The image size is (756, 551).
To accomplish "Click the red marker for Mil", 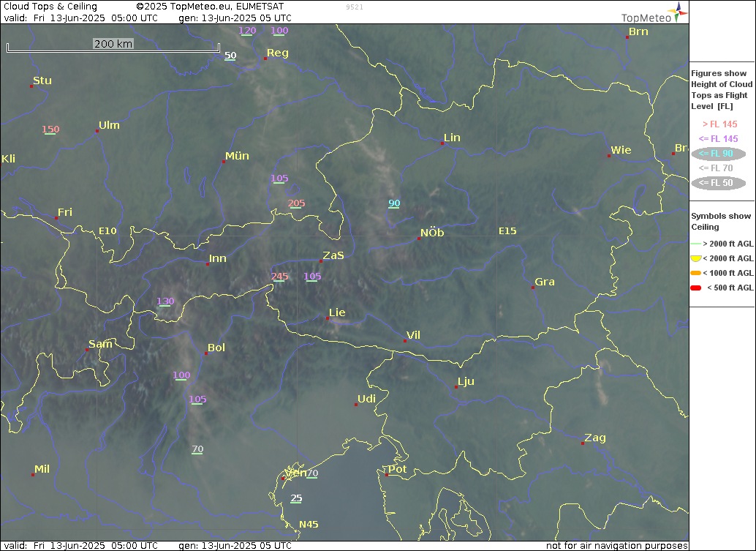I will [33, 475].
